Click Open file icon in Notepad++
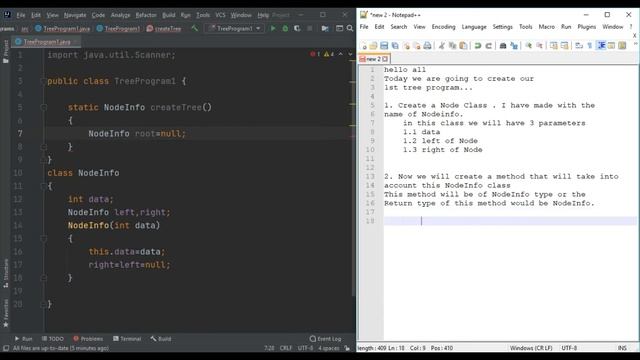 373,46
